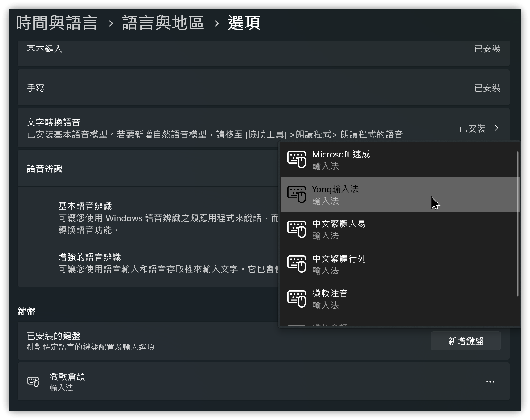This screenshot has width=530, height=420.
Task: Click the 鍵盤 section heading
Action: [27, 311]
